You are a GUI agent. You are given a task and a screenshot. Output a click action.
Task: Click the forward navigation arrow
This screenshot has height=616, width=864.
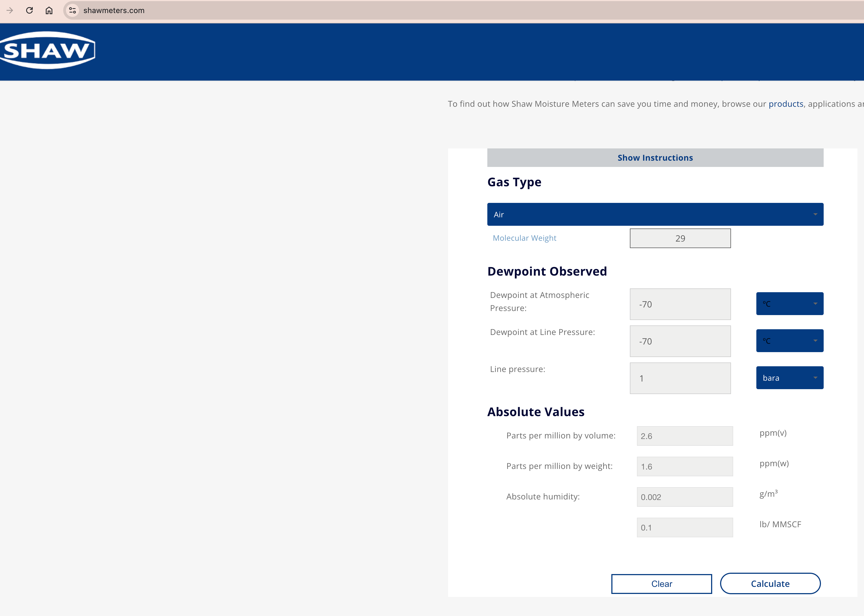coord(10,10)
